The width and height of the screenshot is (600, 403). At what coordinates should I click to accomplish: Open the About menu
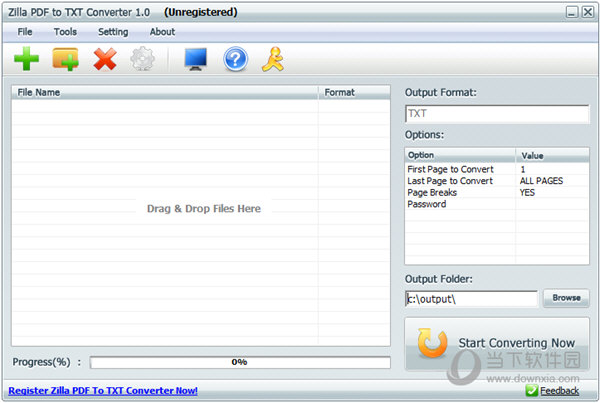(x=162, y=32)
